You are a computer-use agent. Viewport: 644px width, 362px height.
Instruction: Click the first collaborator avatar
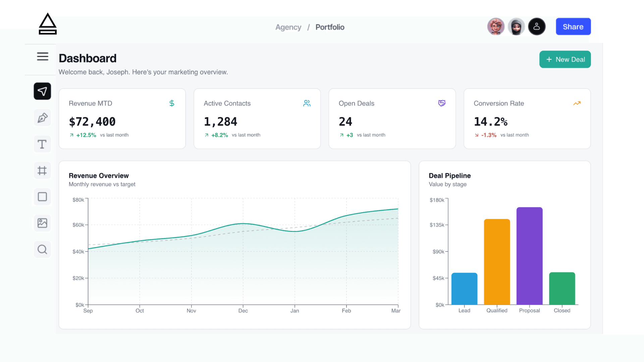point(495,27)
